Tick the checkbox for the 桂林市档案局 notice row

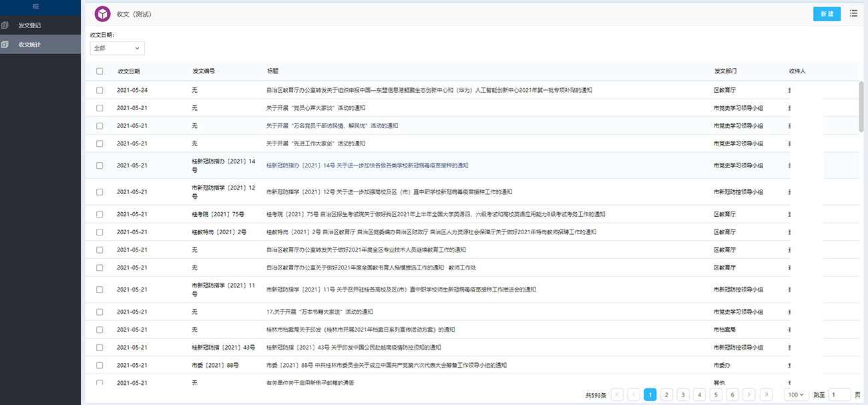point(99,330)
